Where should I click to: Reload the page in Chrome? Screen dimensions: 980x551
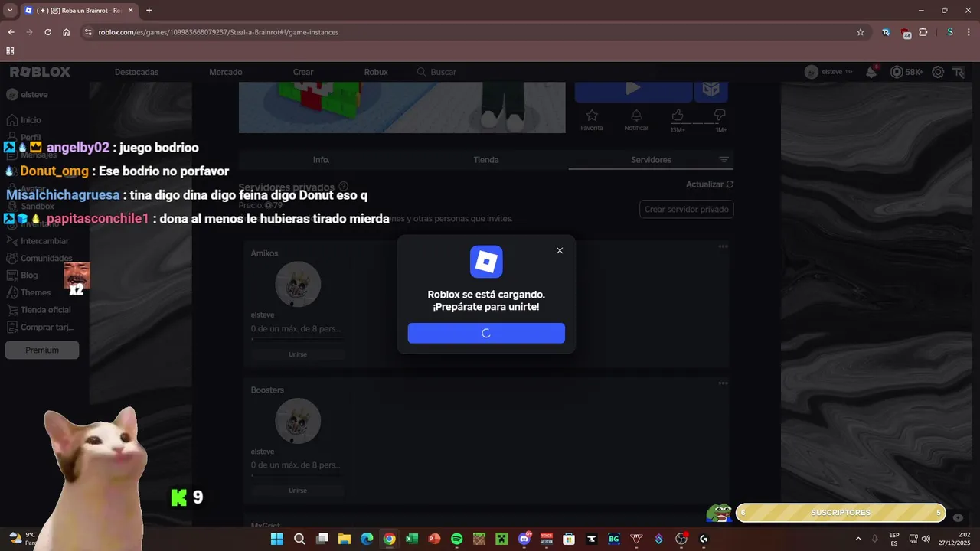(47, 32)
